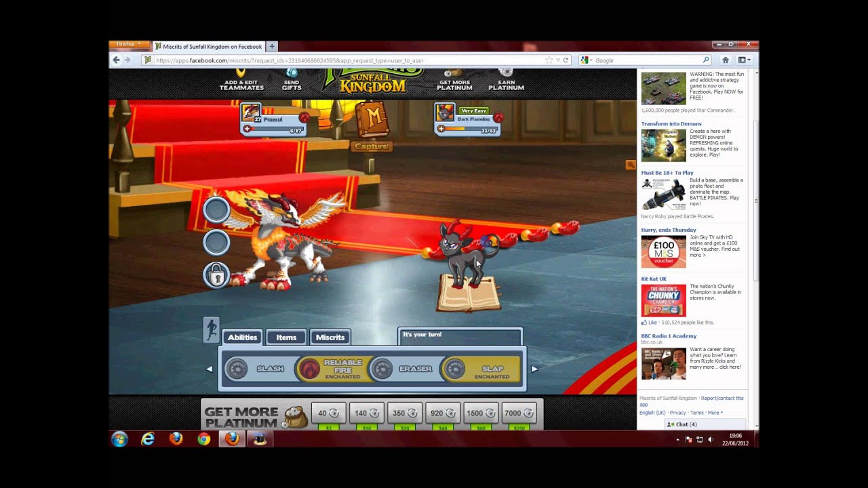Viewport: 868px width, 488px height.
Task: Go back with the browser back arrow
Action: coord(116,60)
